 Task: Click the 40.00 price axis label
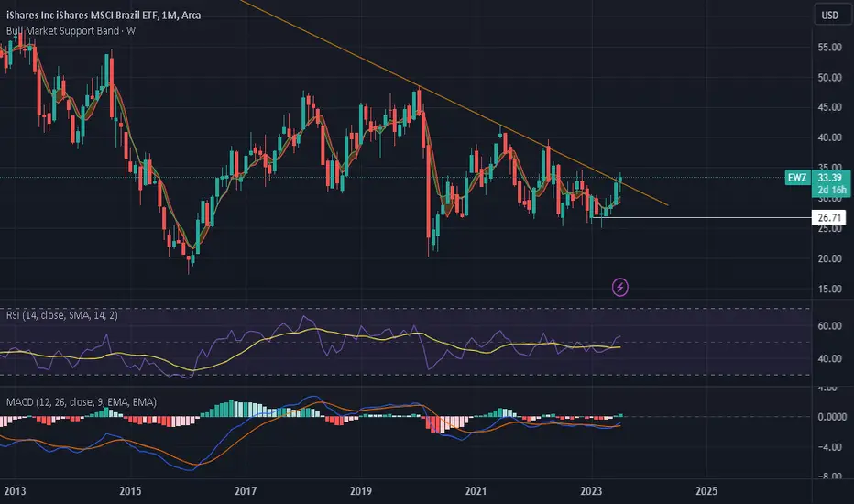829,137
